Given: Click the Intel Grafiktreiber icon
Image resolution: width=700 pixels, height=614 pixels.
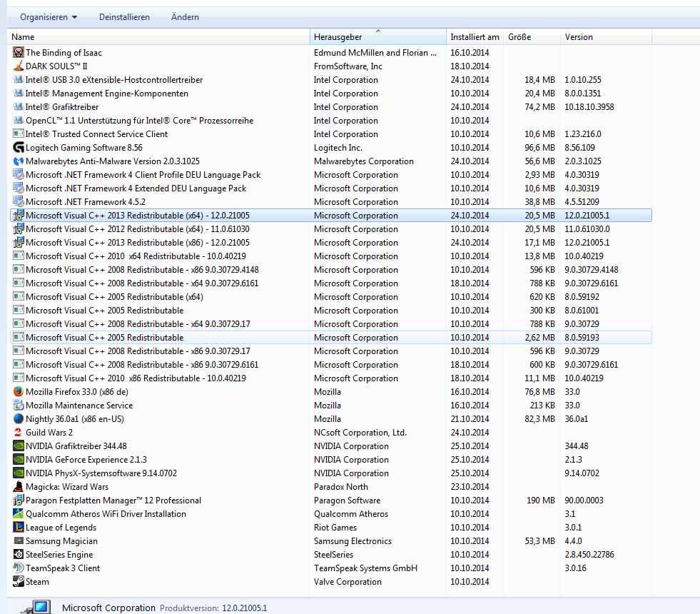Looking at the screenshot, I should (x=19, y=106).
